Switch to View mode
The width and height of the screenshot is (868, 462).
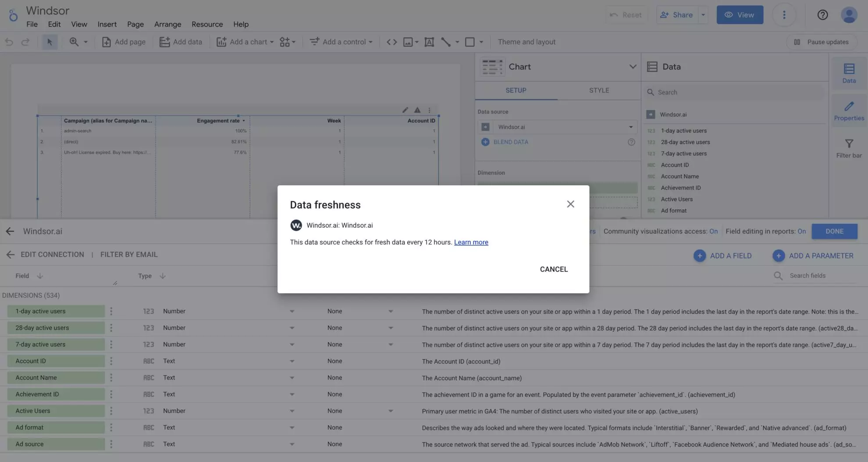pyautogui.click(x=740, y=15)
